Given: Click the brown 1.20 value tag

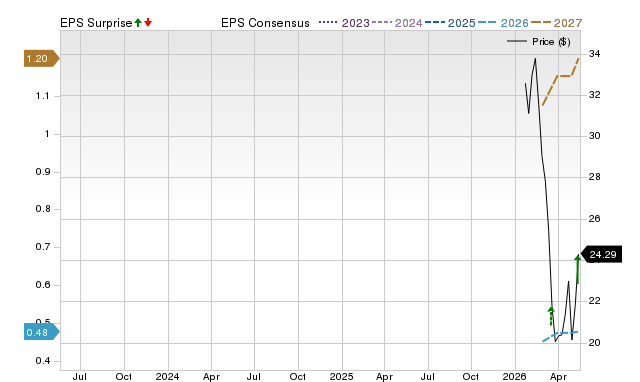Looking at the screenshot, I should (42, 59).
